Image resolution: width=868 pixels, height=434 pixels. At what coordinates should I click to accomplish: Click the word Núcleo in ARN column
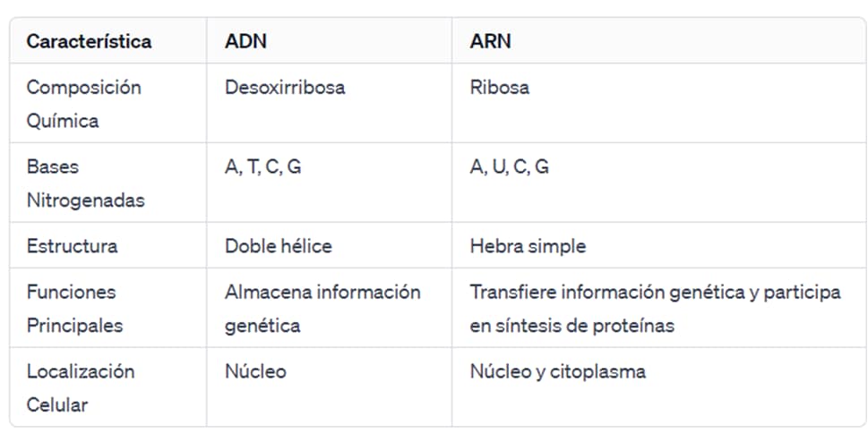pyautogui.click(x=500, y=371)
